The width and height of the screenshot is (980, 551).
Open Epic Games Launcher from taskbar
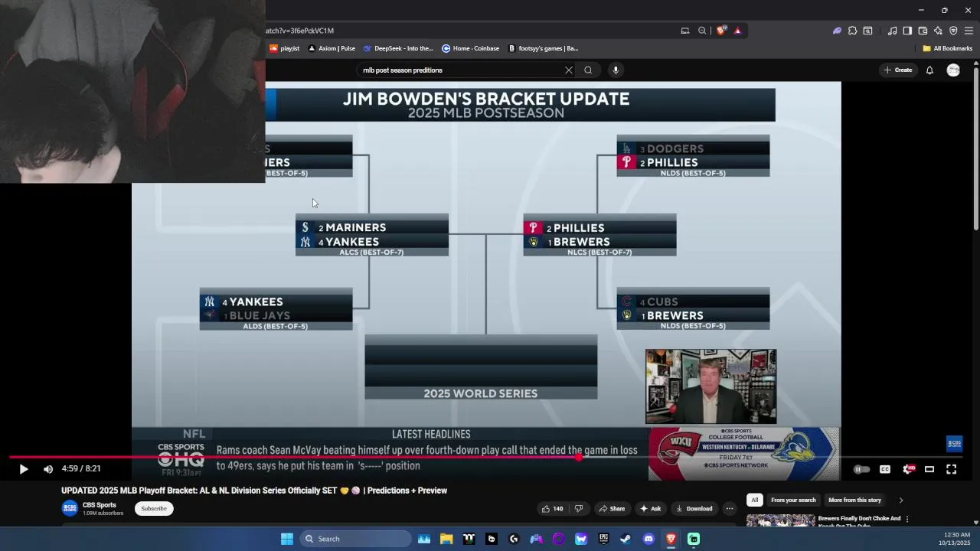point(603,539)
